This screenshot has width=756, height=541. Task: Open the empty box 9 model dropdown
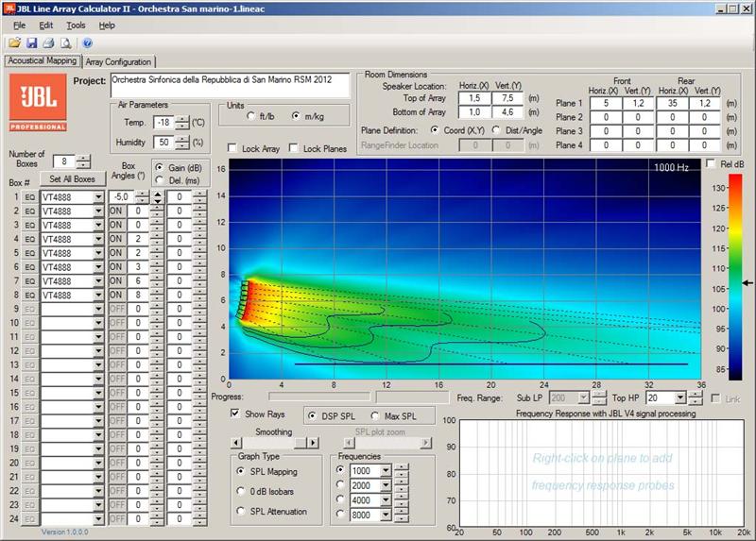tap(98, 309)
